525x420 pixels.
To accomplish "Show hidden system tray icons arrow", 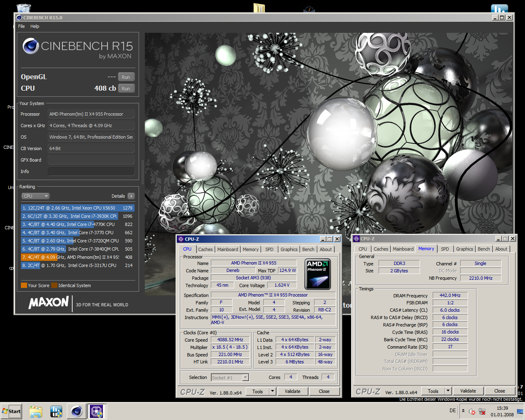I will click(x=463, y=411).
